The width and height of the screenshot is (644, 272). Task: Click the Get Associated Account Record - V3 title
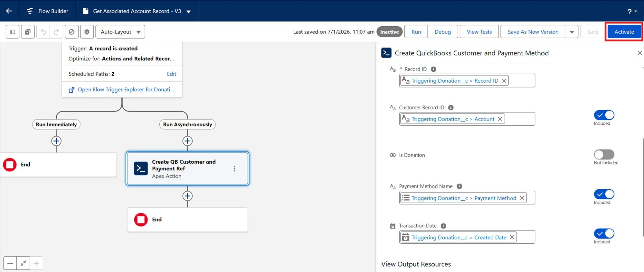[137, 11]
